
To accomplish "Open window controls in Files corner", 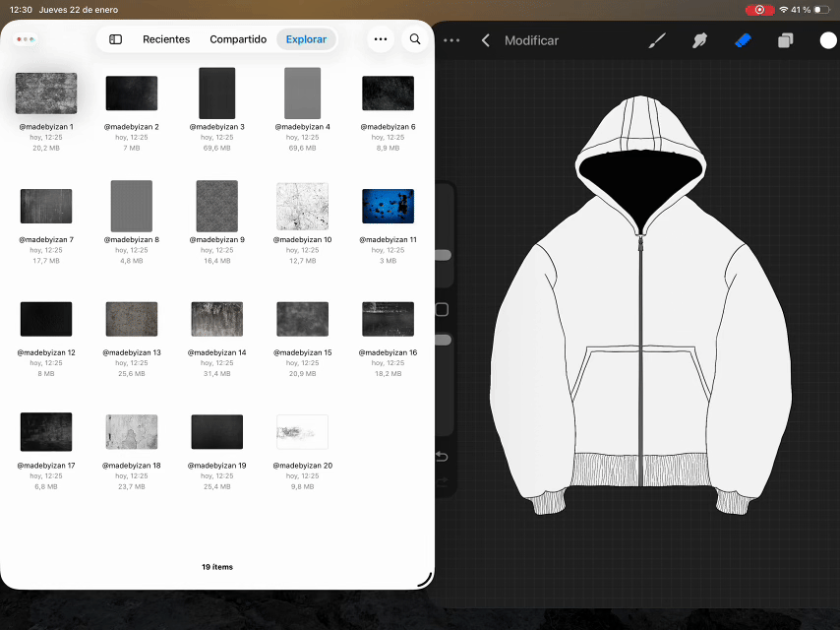I will (x=28, y=39).
